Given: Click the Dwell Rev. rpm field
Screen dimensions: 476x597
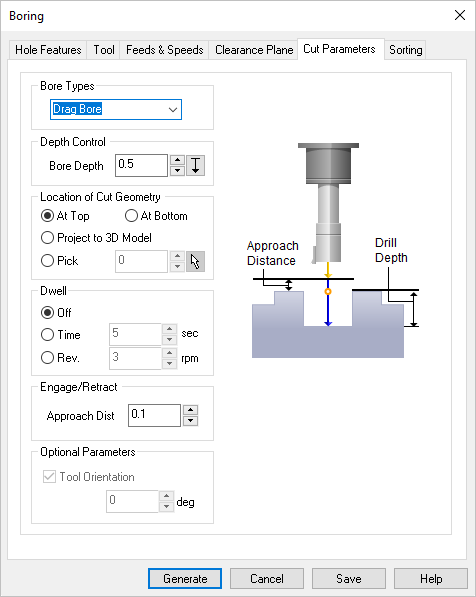Looking at the screenshot, I should click(x=136, y=358).
